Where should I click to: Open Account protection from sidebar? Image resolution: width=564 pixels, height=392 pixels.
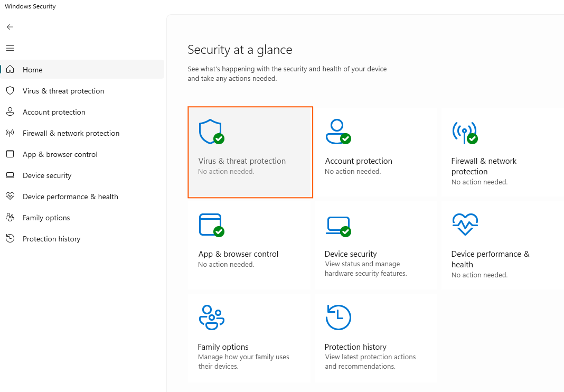[82, 112]
